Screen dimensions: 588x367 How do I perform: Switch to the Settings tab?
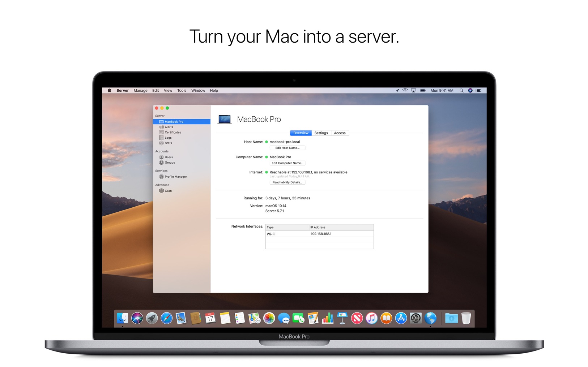(321, 133)
